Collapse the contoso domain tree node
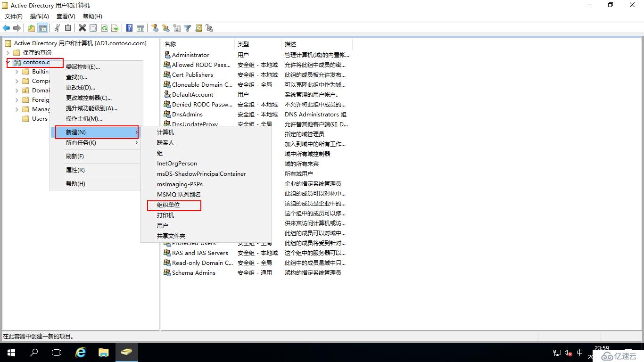 [x=8, y=62]
